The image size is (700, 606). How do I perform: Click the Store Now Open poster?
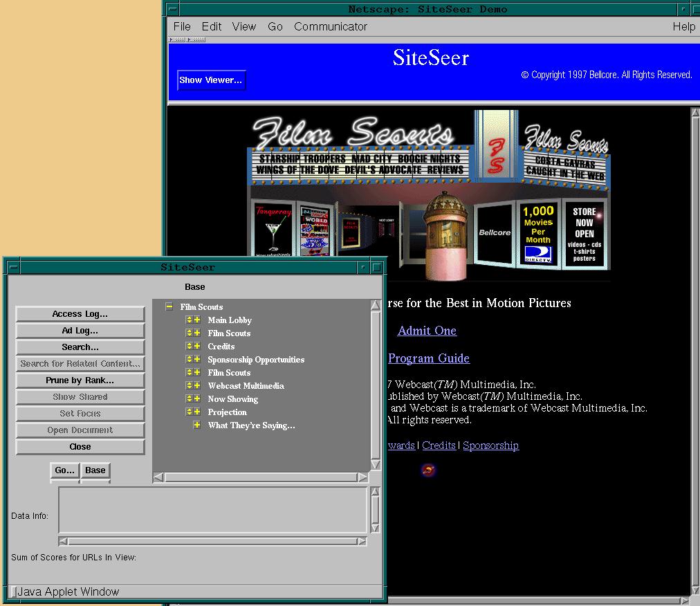[x=584, y=233]
